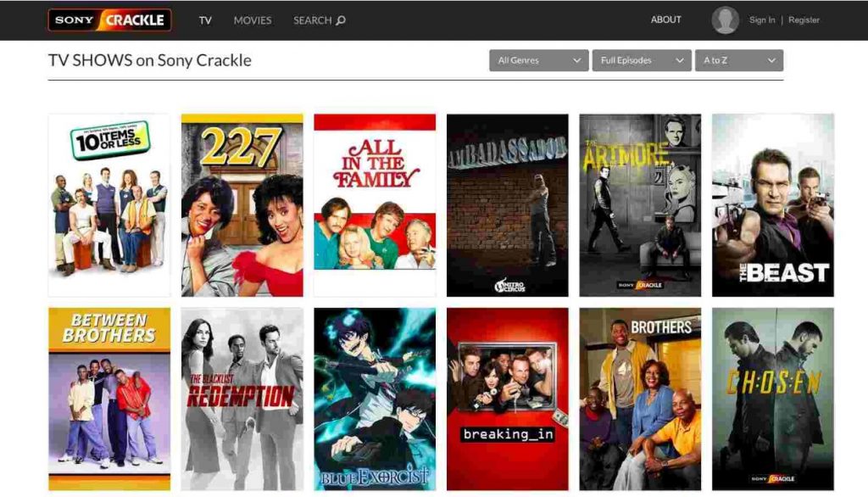Go to the TV menu item
The width and height of the screenshot is (868, 497).
[x=205, y=20]
